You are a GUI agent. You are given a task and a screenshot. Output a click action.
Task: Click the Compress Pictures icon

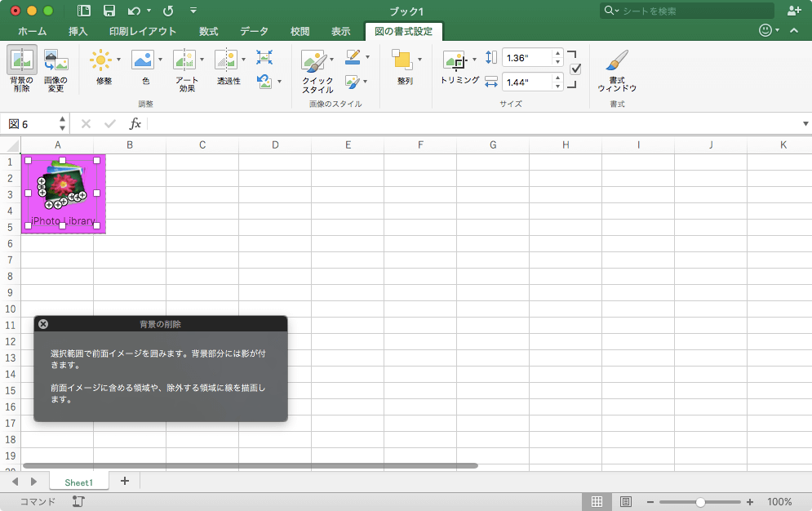point(264,57)
